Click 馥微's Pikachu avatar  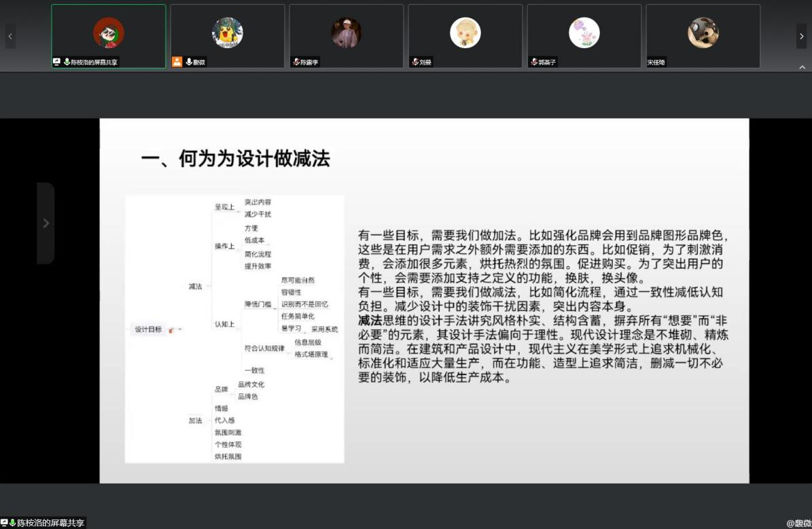228,33
